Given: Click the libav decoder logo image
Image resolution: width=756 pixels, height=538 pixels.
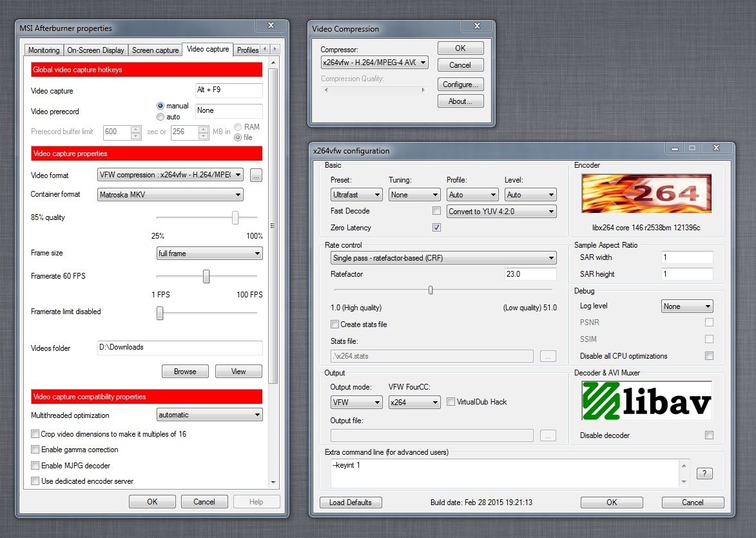Looking at the screenshot, I should pyautogui.click(x=646, y=401).
